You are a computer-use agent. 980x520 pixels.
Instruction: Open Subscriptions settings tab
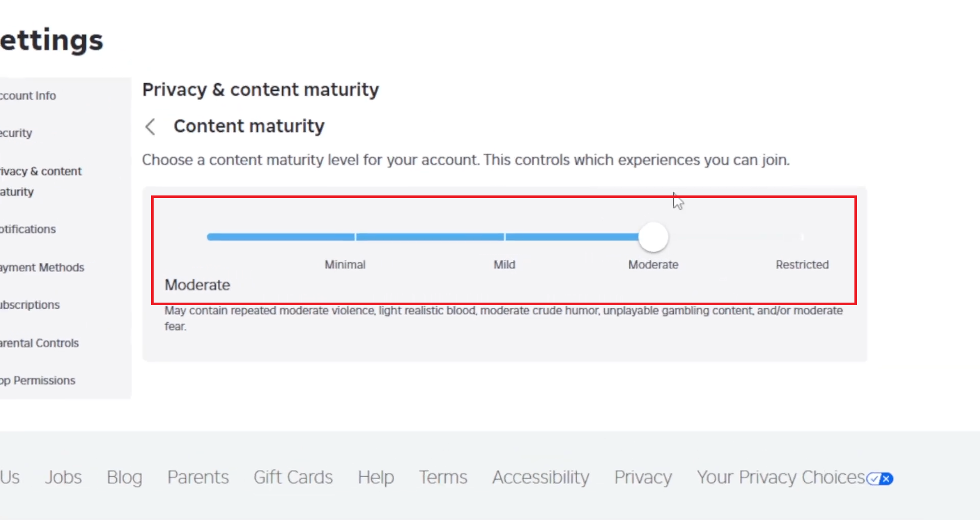click(30, 305)
